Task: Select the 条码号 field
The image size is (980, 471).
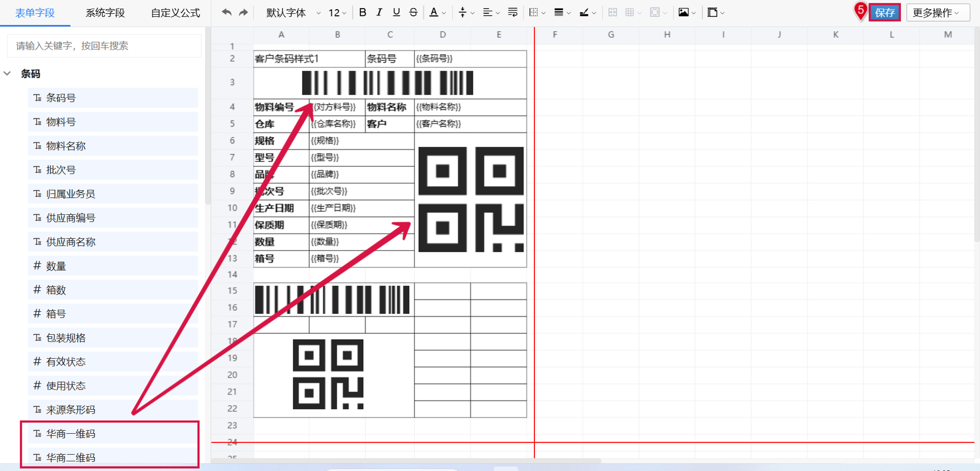Action: coord(113,98)
